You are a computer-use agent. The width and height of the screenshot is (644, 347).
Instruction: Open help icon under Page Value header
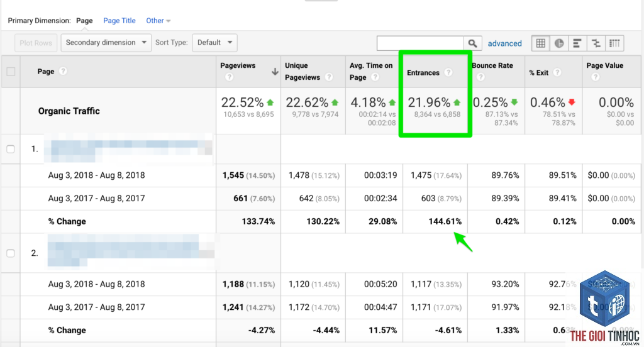coord(595,77)
